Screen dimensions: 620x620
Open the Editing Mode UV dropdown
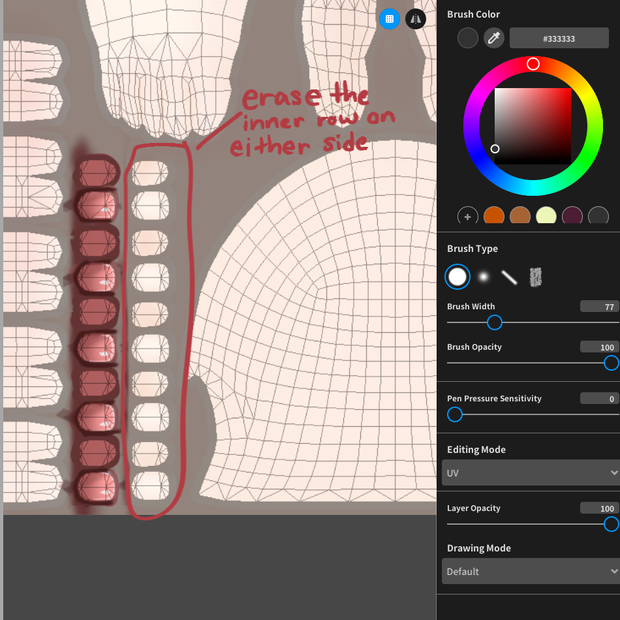531,473
